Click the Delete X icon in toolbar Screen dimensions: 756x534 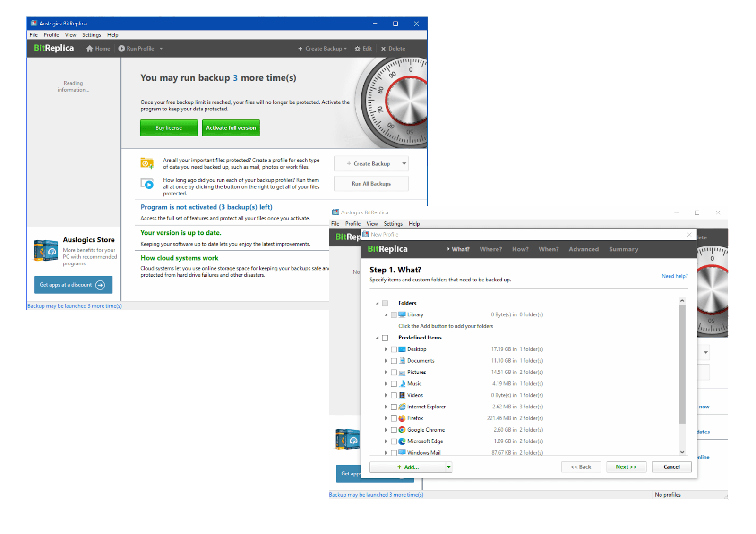click(384, 49)
